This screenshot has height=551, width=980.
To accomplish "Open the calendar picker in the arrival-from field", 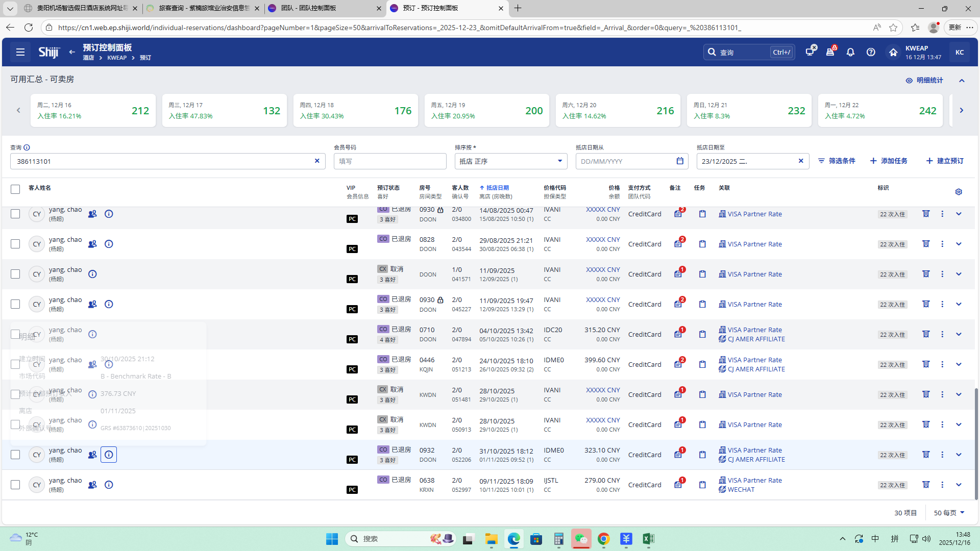I will coord(680,161).
